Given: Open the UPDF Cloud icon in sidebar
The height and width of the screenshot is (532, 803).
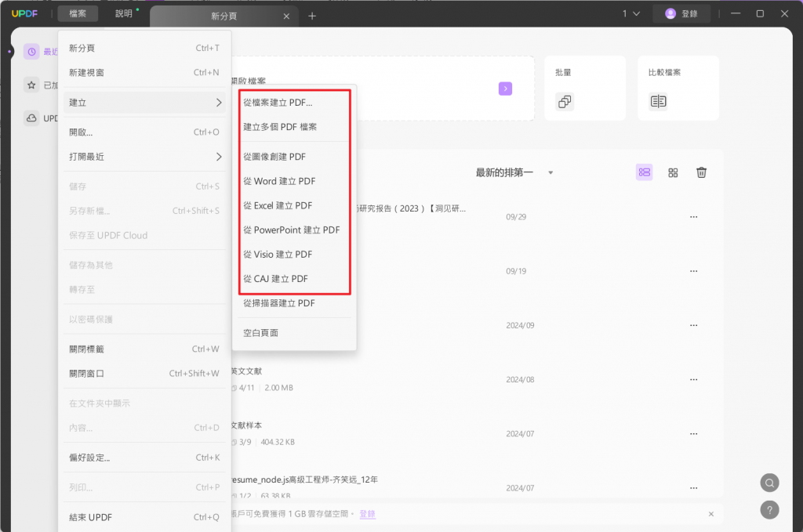Looking at the screenshot, I should click(x=31, y=118).
